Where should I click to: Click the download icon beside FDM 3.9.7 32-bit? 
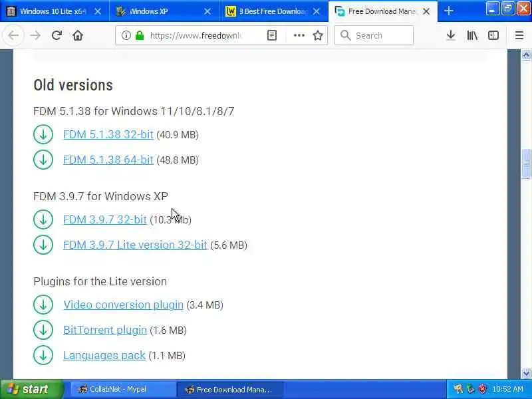click(43, 219)
